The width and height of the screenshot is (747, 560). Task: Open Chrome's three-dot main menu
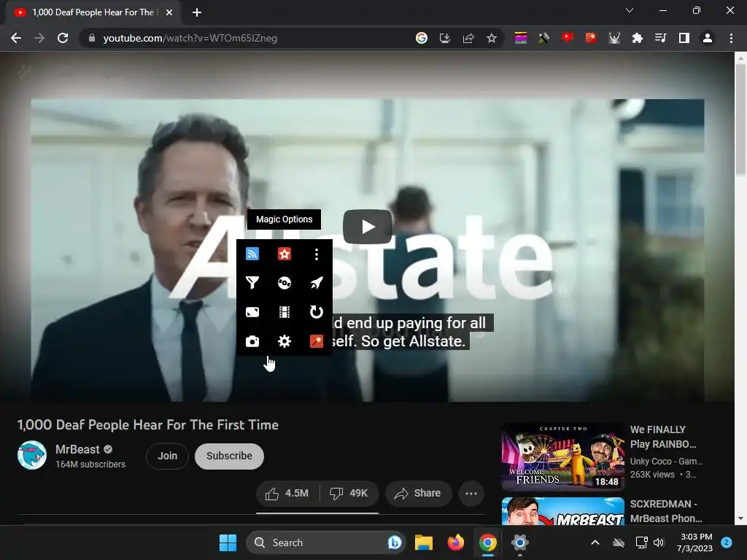tap(731, 38)
